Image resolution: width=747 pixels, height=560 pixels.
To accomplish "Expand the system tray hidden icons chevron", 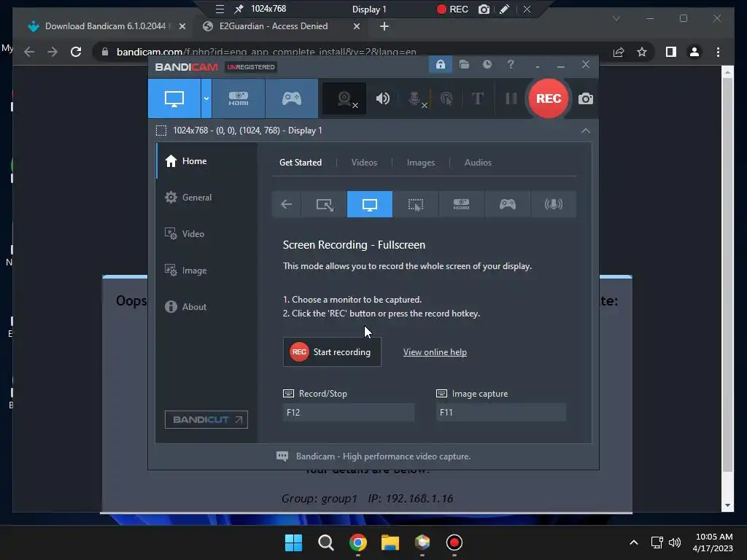I will click(x=634, y=542).
